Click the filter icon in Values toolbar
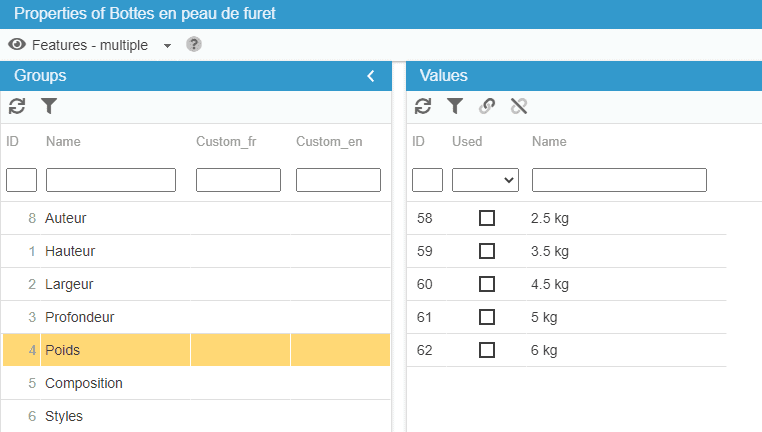The width and height of the screenshot is (762, 432). [455, 106]
